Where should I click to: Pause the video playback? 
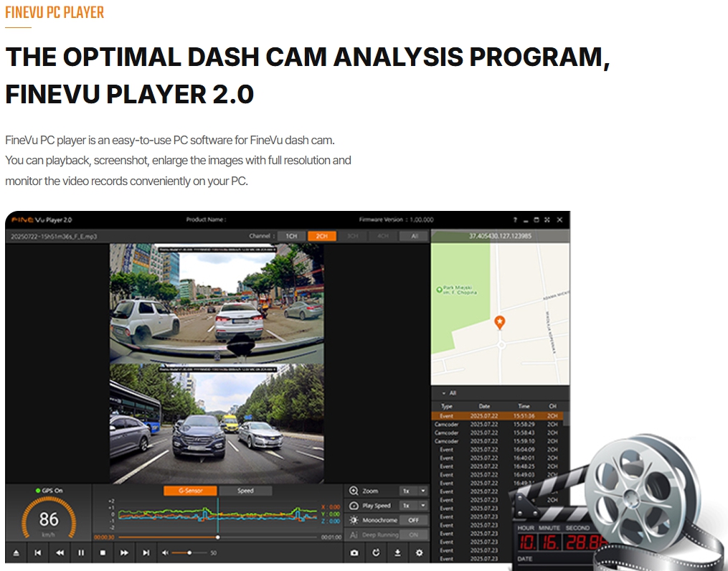pos(81,553)
